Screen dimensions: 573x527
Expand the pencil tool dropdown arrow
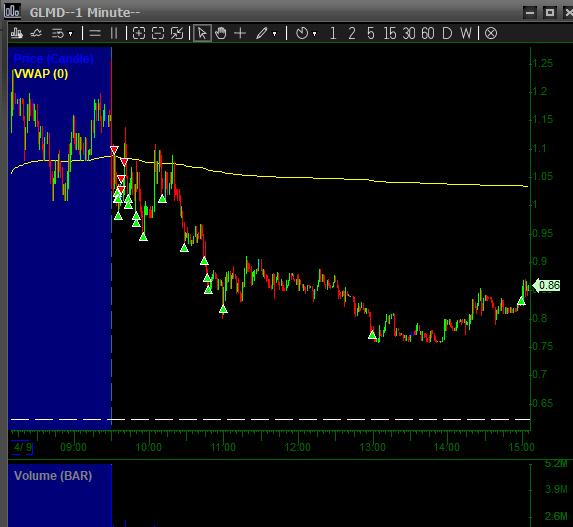[x=274, y=34]
